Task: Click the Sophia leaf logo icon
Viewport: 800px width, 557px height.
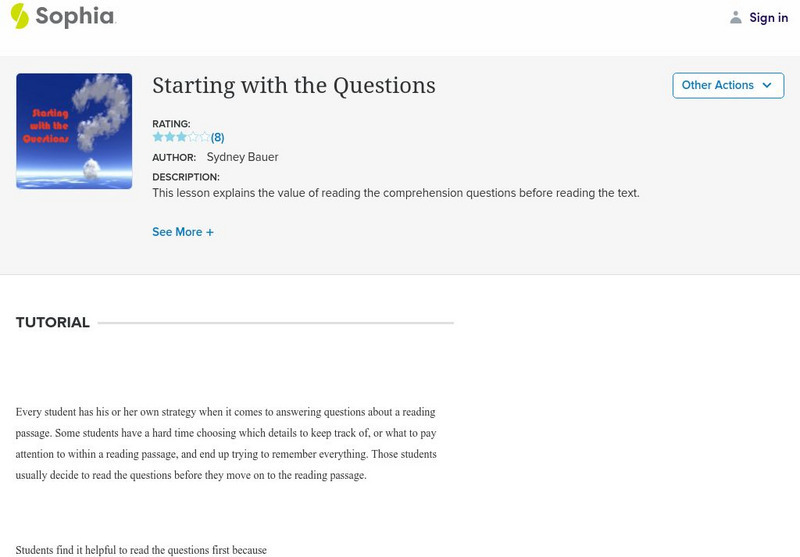Action: [20, 16]
